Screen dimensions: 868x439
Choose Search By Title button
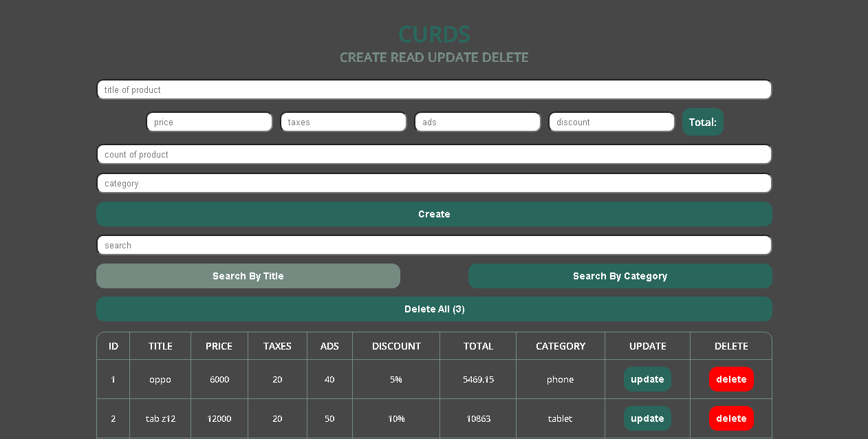[x=248, y=276]
